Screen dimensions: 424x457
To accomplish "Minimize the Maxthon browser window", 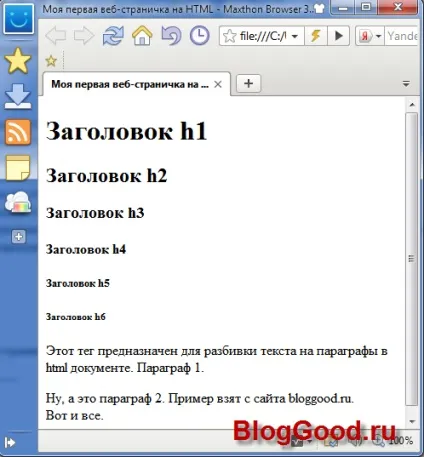I will [342, 7].
